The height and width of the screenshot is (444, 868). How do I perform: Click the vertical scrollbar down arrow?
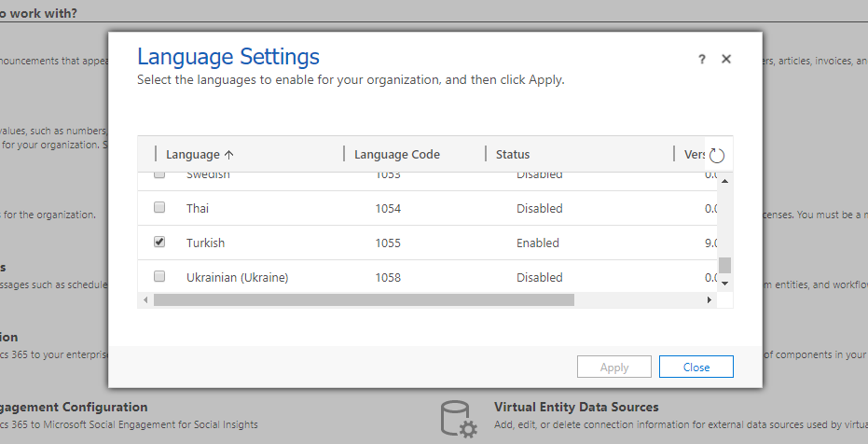click(x=725, y=282)
